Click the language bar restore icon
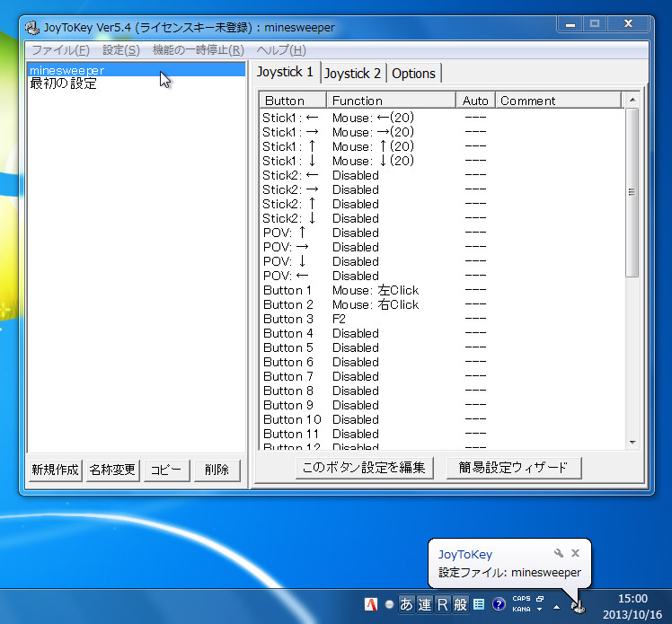This screenshot has height=624, width=672. 540,599
